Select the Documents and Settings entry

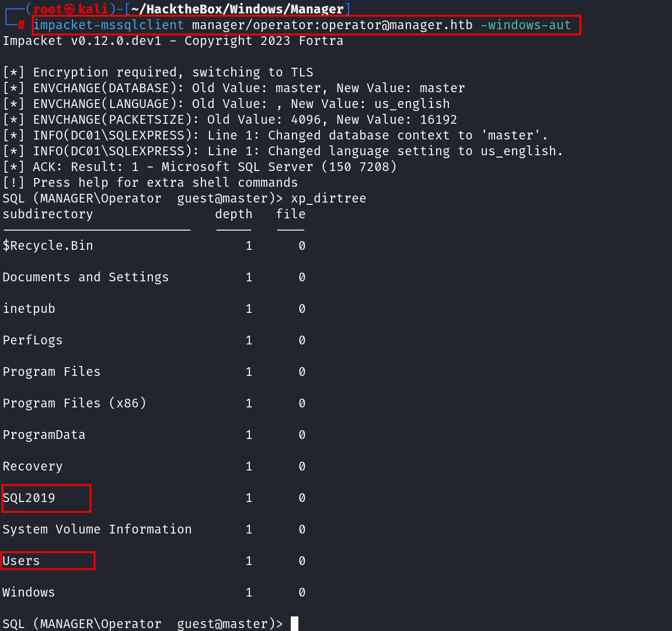(x=86, y=277)
